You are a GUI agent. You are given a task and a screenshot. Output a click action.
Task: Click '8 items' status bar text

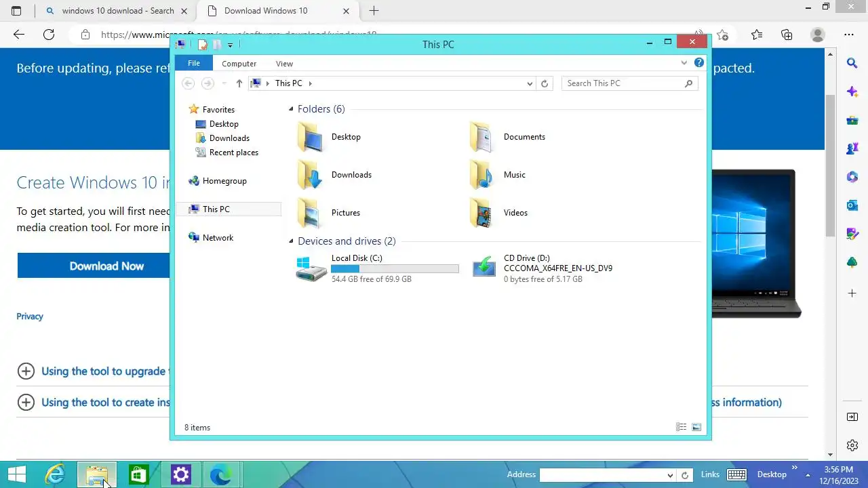(x=197, y=428)
